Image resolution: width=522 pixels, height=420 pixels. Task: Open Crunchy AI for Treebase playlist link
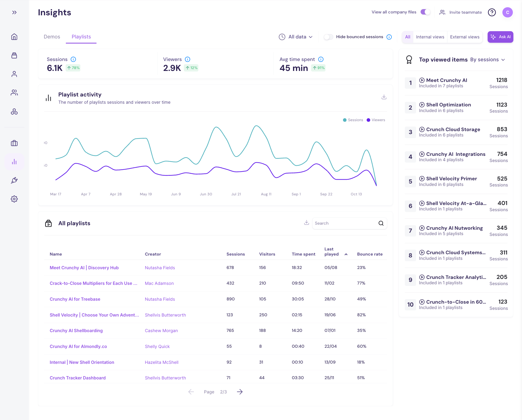[75, 299]
